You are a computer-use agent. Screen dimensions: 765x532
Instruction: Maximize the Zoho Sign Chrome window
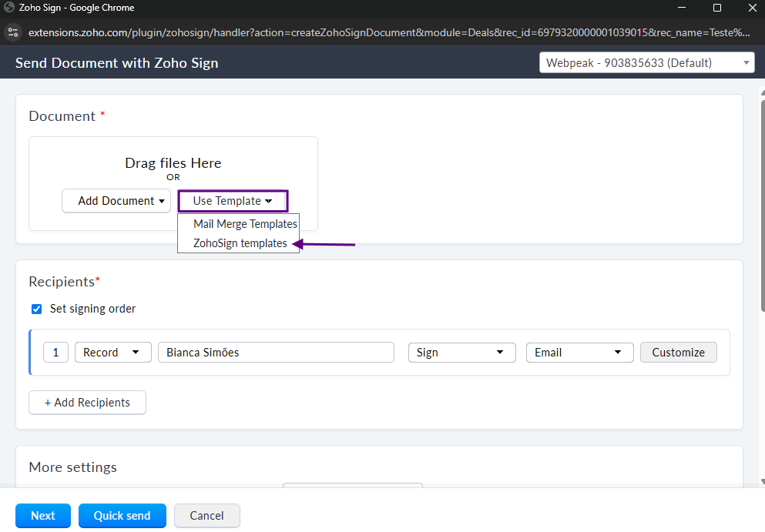(x=717, y=8)
